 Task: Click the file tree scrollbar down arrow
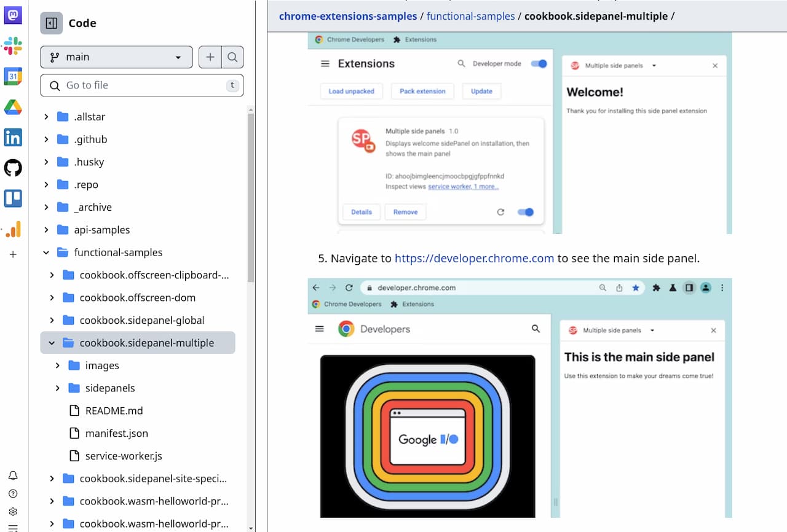point(251,528)
